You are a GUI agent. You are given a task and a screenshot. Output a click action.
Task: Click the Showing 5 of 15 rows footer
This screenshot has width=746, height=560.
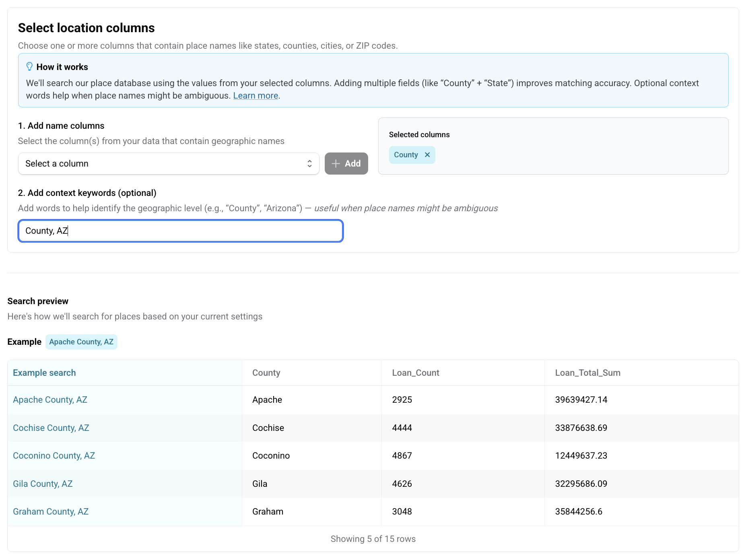click(x=373, y=539)
